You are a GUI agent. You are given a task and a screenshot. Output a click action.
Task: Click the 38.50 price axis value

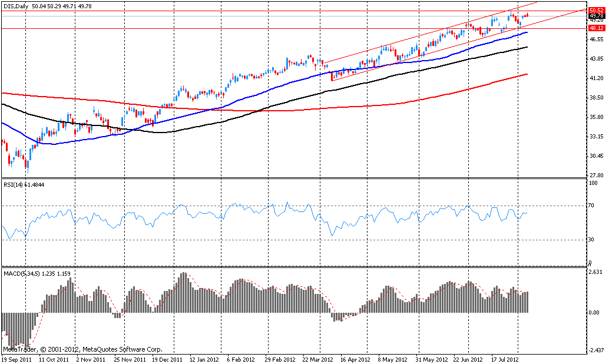pyautogui.click(x=597, y=98)
